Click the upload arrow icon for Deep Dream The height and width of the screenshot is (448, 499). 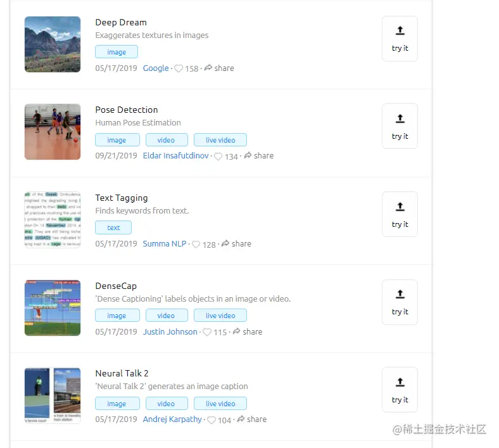pos(400,30)
